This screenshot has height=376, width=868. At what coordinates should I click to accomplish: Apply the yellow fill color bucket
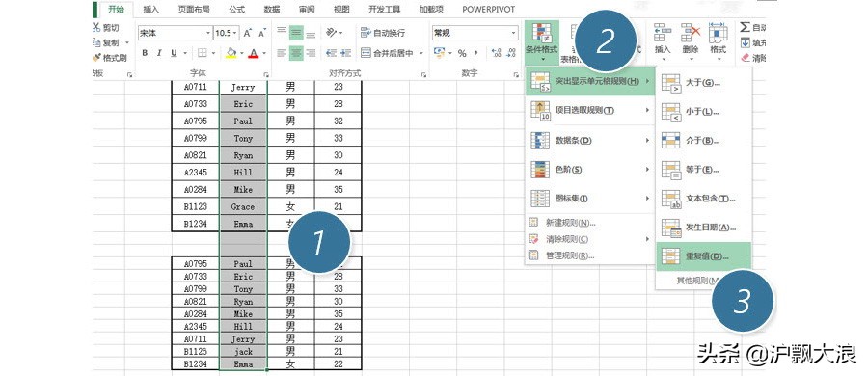[231, 53]
